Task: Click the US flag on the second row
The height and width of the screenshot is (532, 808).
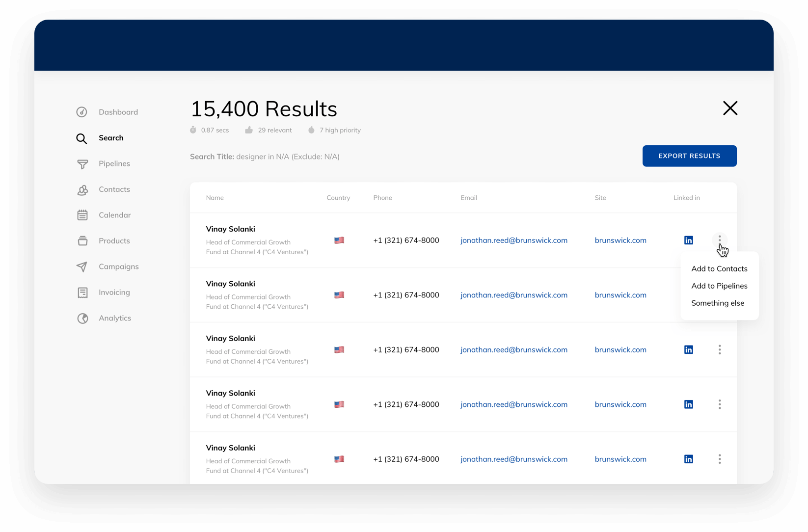Action: [x=339, y=295]
